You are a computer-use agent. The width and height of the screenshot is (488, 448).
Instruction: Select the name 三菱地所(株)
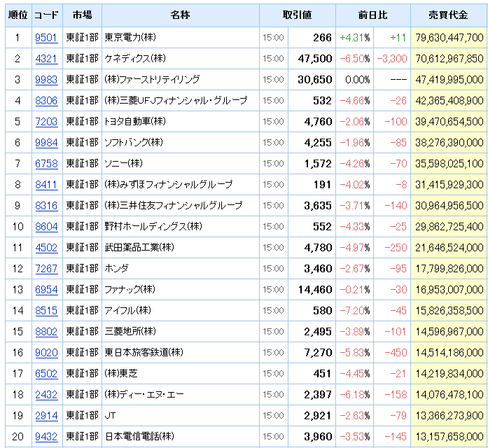tap(130, 332)
